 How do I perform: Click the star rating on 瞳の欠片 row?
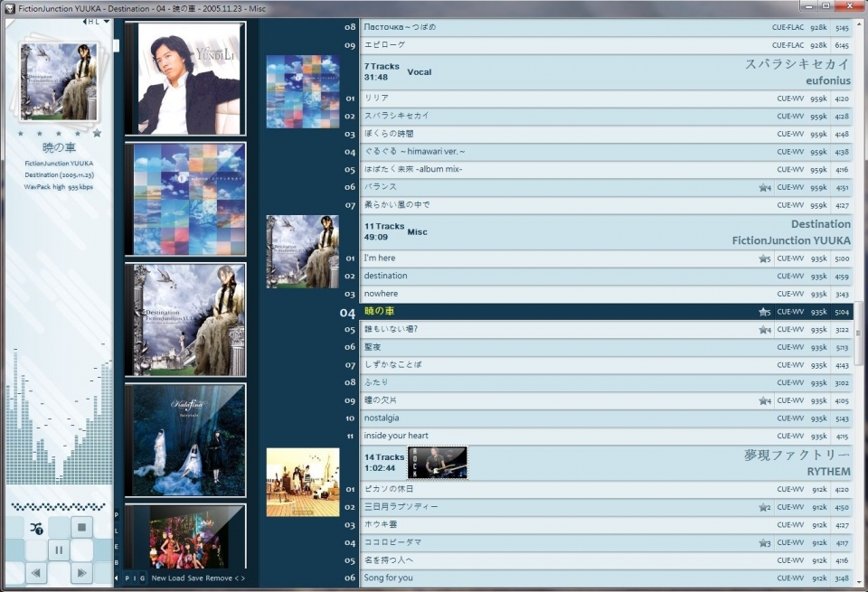[x=765, y=400]
